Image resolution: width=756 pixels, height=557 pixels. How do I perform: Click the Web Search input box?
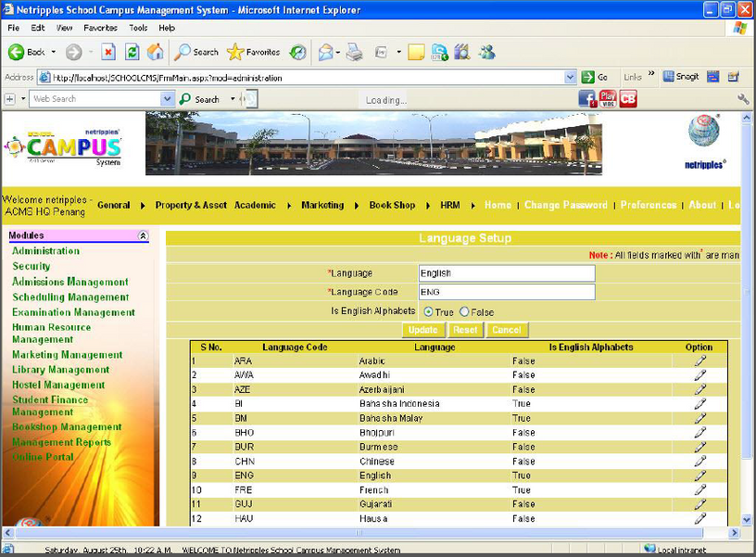pos(95,99)
